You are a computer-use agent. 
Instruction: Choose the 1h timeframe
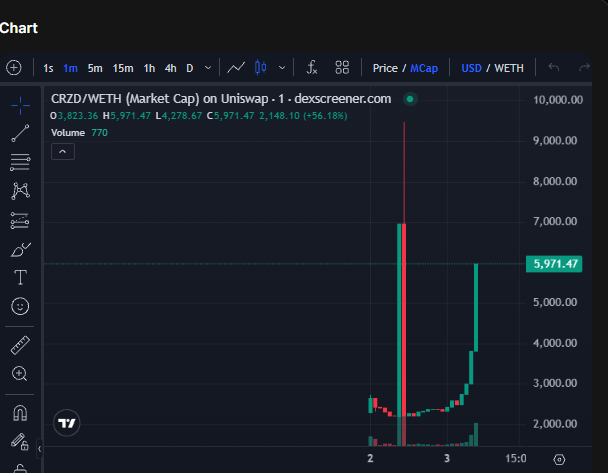[149, 68]
